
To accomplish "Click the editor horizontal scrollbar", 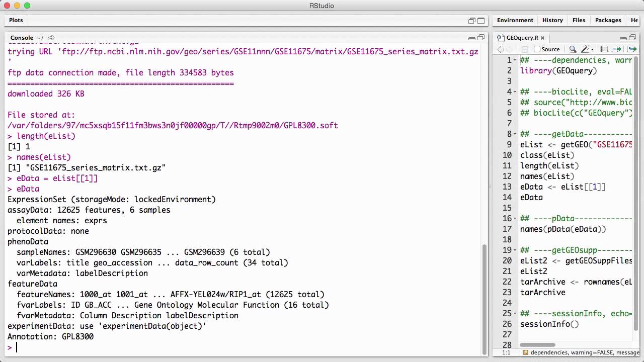I will coord(538,345).
